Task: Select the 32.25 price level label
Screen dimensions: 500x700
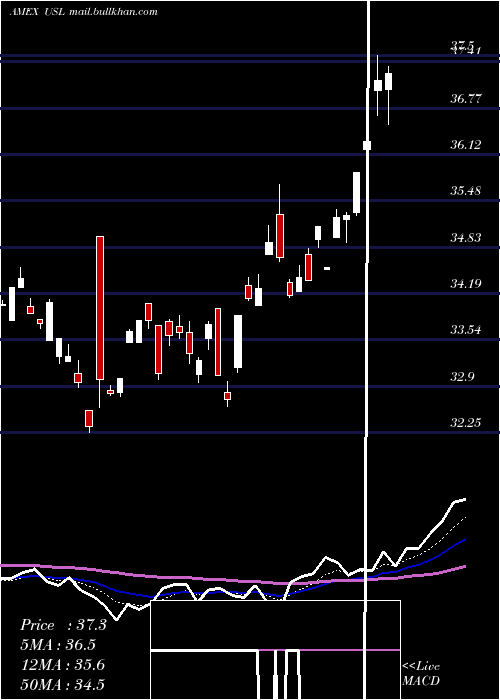Action: [466, 422]
